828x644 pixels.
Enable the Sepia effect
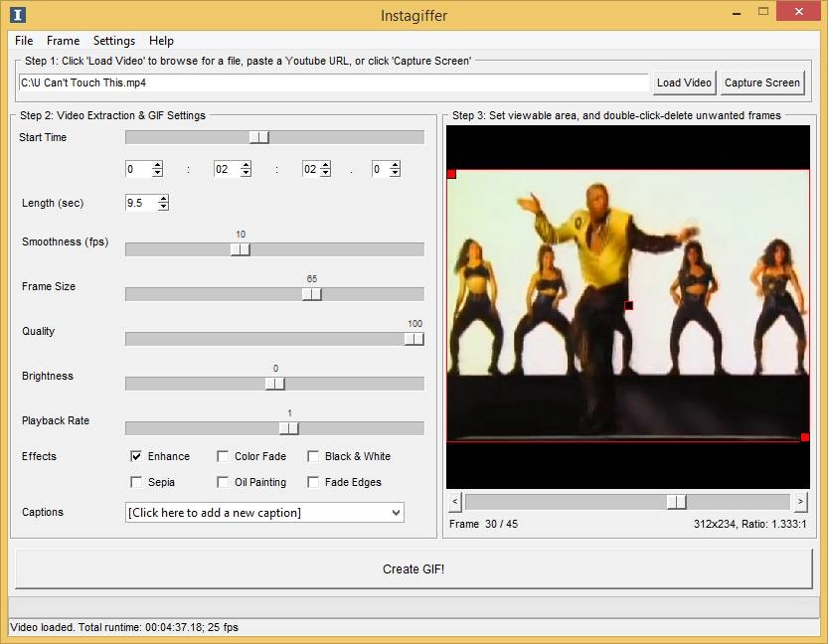136,482
